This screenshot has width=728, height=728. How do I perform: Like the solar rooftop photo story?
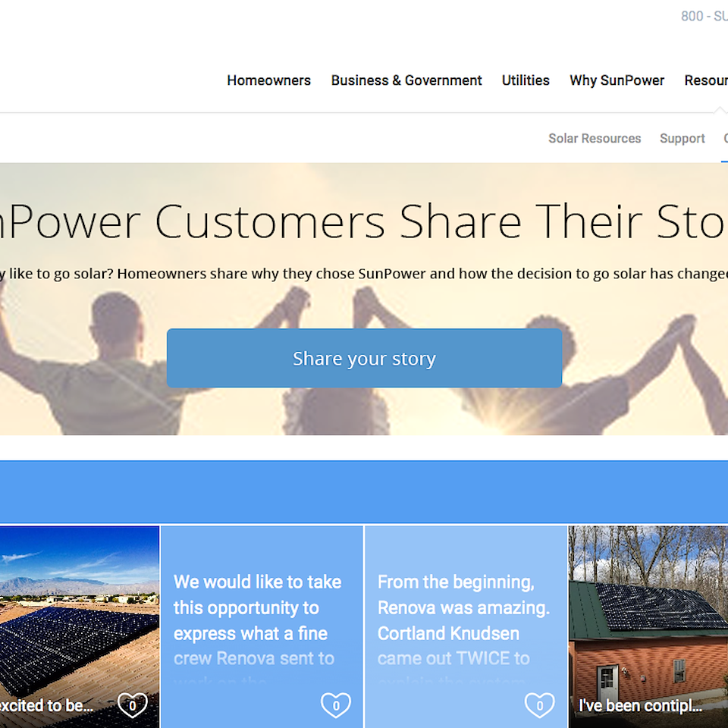(x=132, y=705)
